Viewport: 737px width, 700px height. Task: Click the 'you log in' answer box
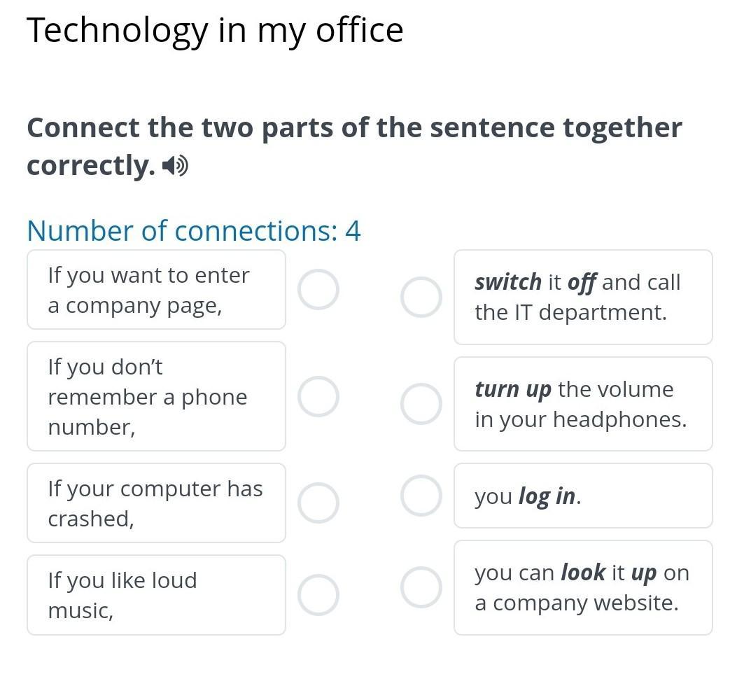[x=583, y=496]
